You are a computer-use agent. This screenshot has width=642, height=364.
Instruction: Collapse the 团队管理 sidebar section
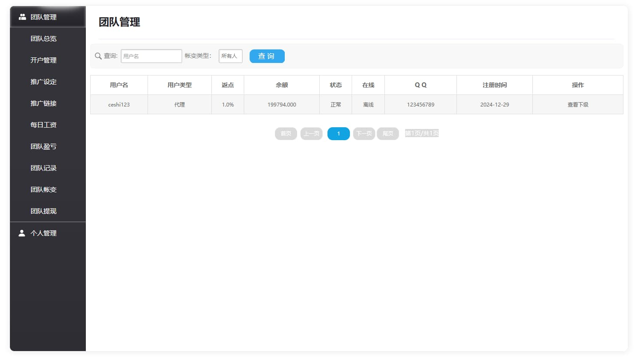pos(44,17)
